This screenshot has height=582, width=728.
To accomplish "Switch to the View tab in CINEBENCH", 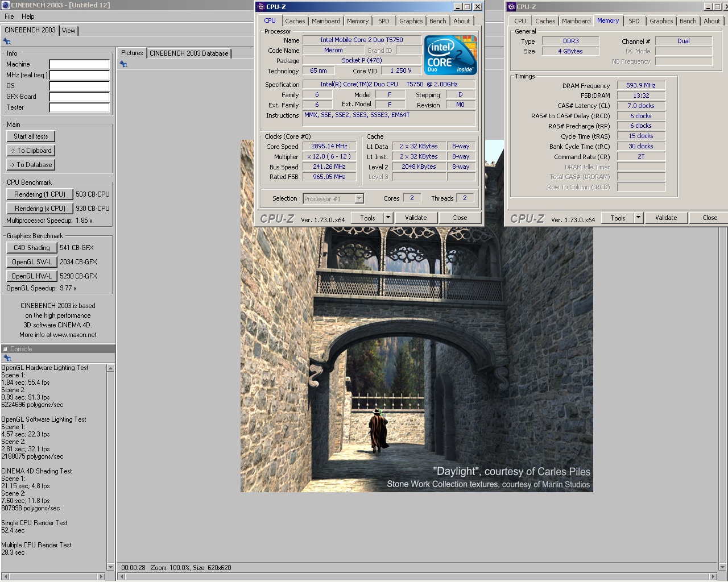I will 69,31.
